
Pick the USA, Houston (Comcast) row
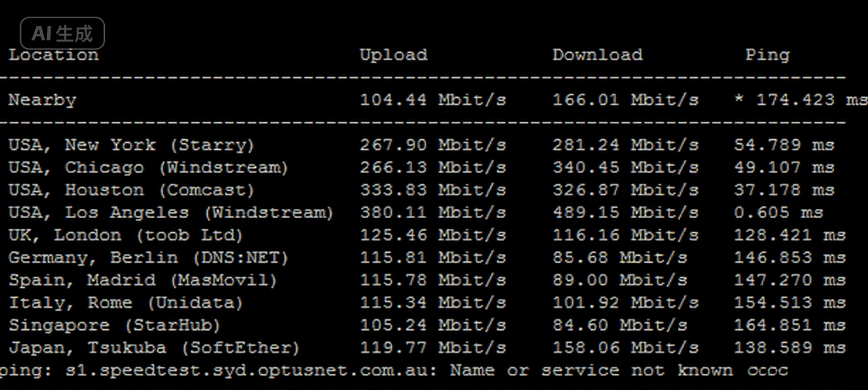coord(131,191)
